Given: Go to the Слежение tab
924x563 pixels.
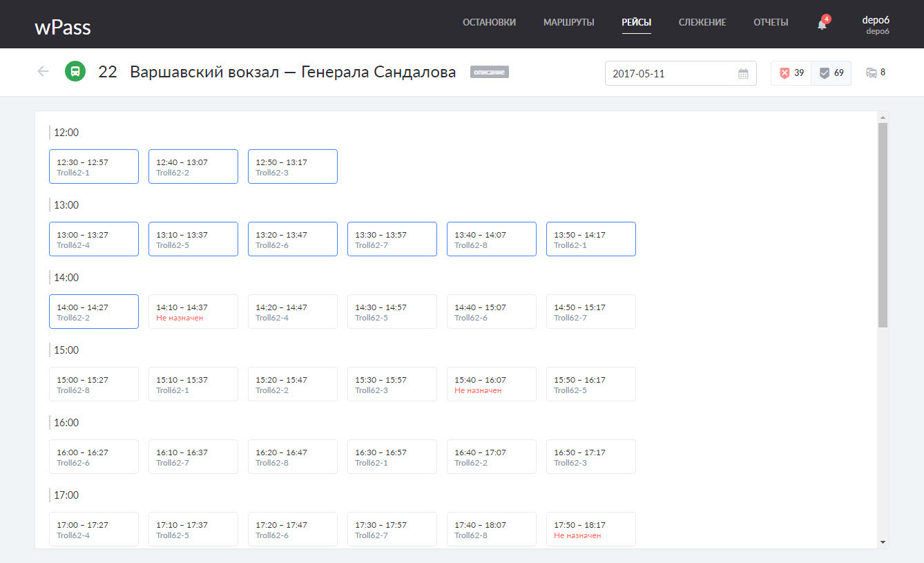Looking at the screenshot, I should point(702,23).
